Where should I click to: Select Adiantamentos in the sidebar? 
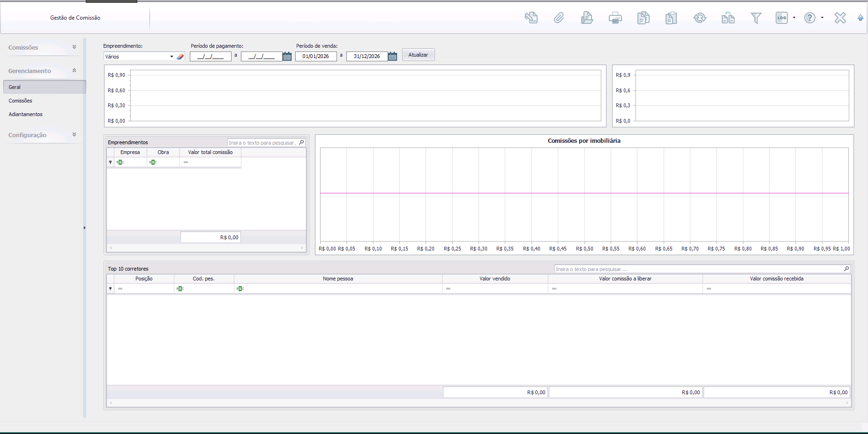pyautogui.click(x=26, y=114)
